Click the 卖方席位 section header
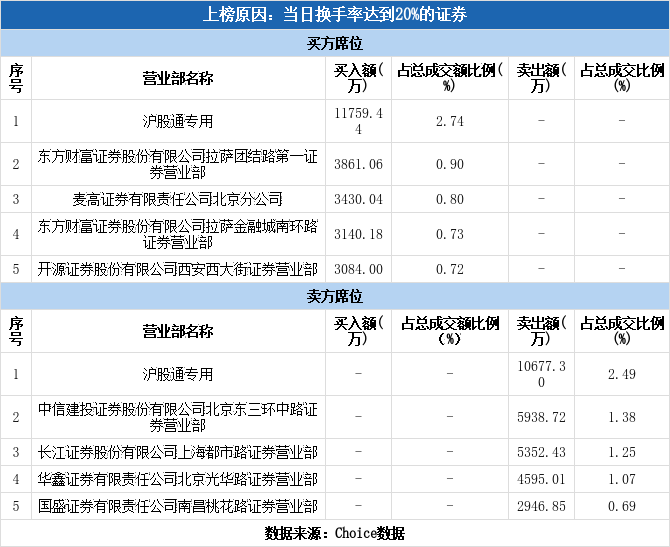This screenshot has height=547, width=670. [335, 296]
